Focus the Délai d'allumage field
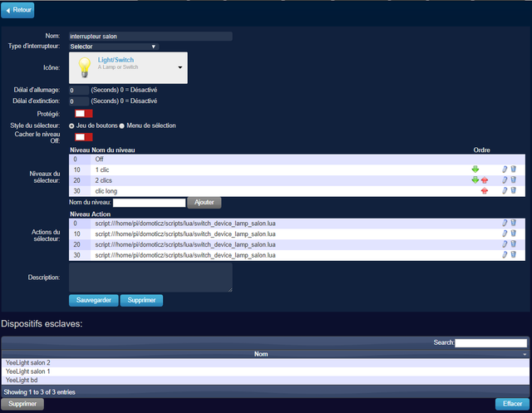Screen dimensions: 532x413 point(79,91)
